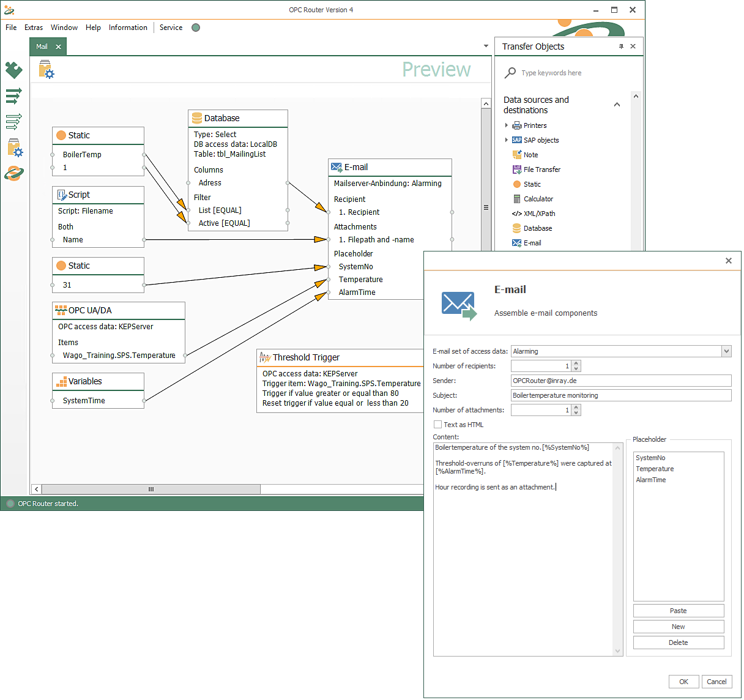The width and height of the screenshot is (744, 700).
Task: Select the Database transfer object
Action: coord(537,228)
